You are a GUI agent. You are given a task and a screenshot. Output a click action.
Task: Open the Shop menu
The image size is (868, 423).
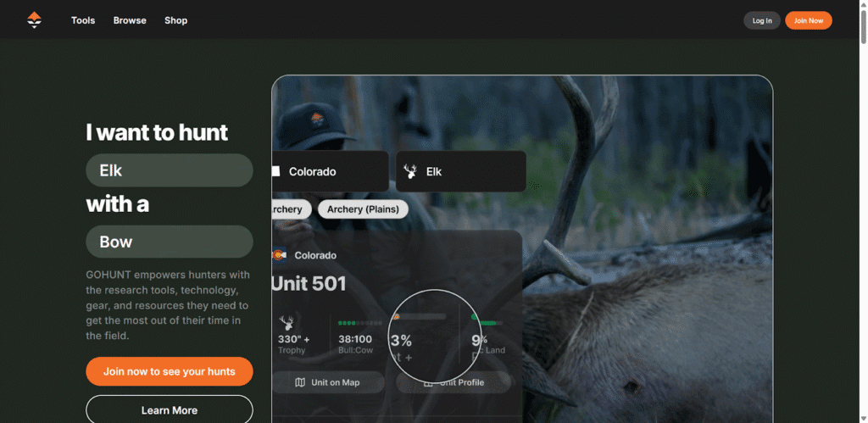coord(176,20)
